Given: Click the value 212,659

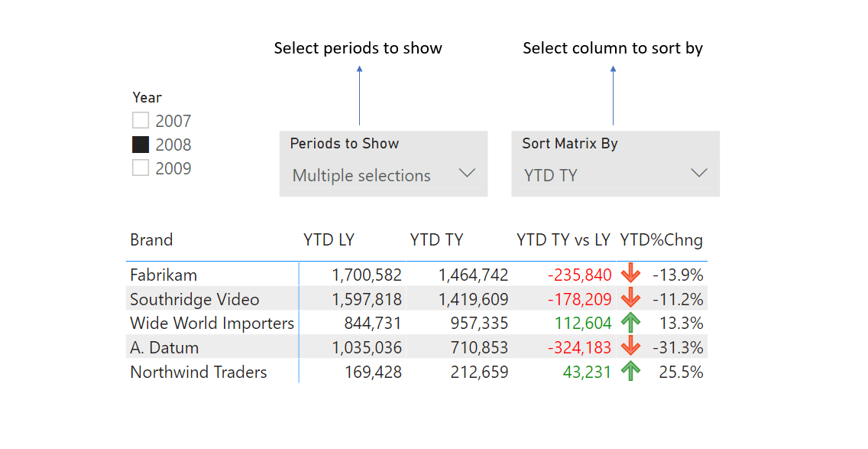Looking at the screenshot, I should point(479,372).
